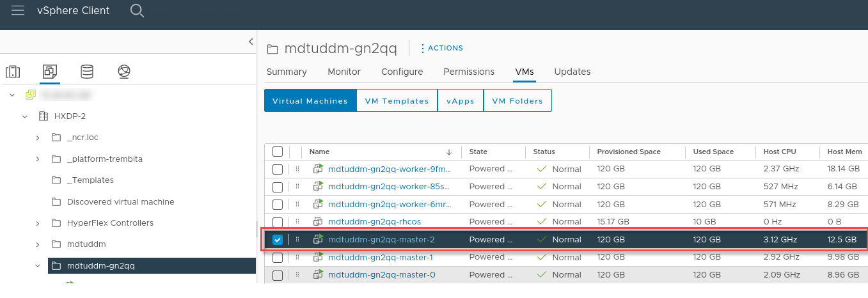This screenshot has width=868, height=298.
Task: Open the mdtuddm-gn2qq-master-2 VM link
Action: coord(381,240)
